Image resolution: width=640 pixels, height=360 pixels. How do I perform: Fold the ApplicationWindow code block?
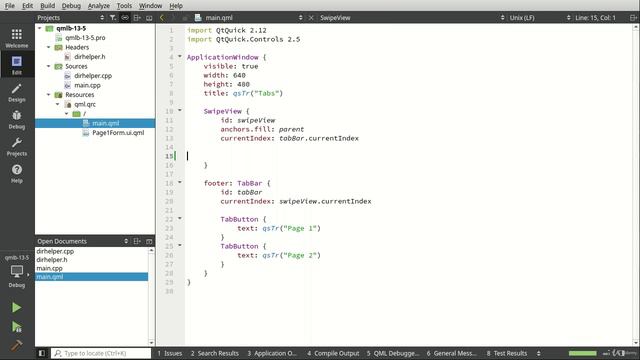(x=180, y=56)
